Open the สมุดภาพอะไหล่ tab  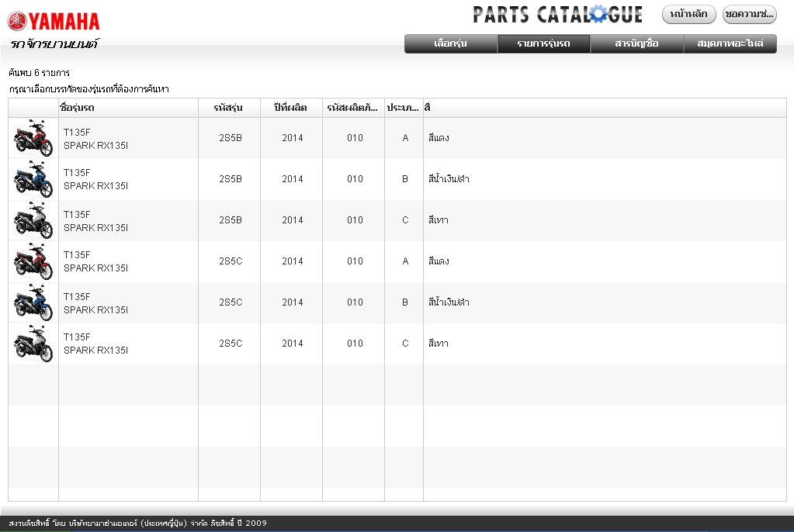(730, 43)
